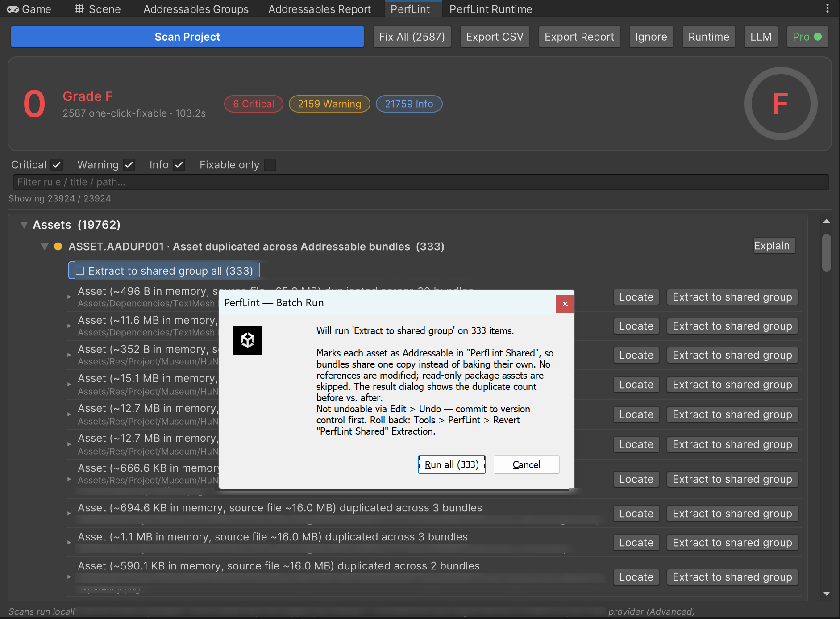The width and height of the screenshot is (840, 619).
Task: Toggle the Warning severity filter checkbox
Action: (129, 165)
